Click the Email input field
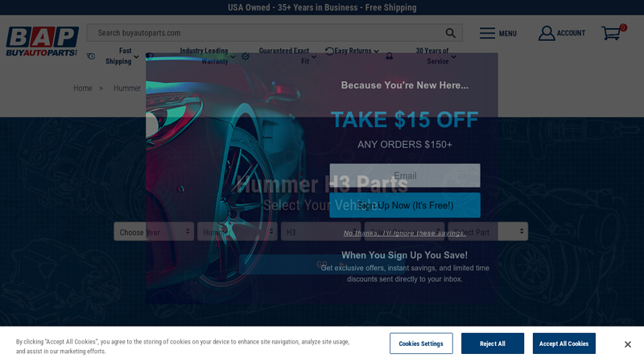644x362 pixels. pyautogui.click(x=405, y=175)
